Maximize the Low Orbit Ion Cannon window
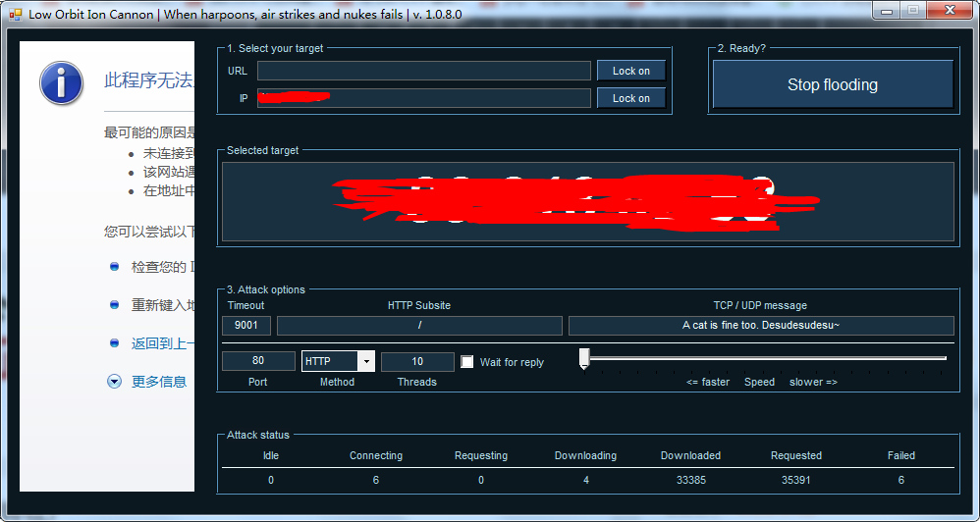The image size is (980, 522). pos(913,10)
